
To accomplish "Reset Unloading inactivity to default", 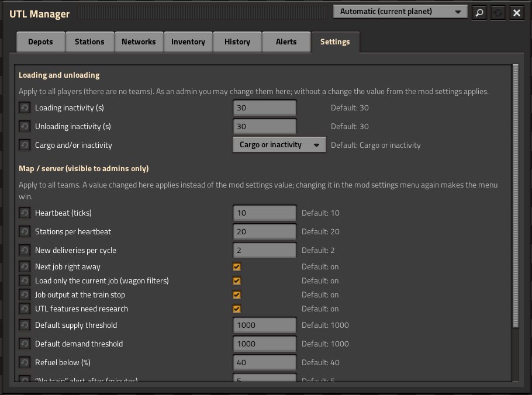I will (25, 126).
